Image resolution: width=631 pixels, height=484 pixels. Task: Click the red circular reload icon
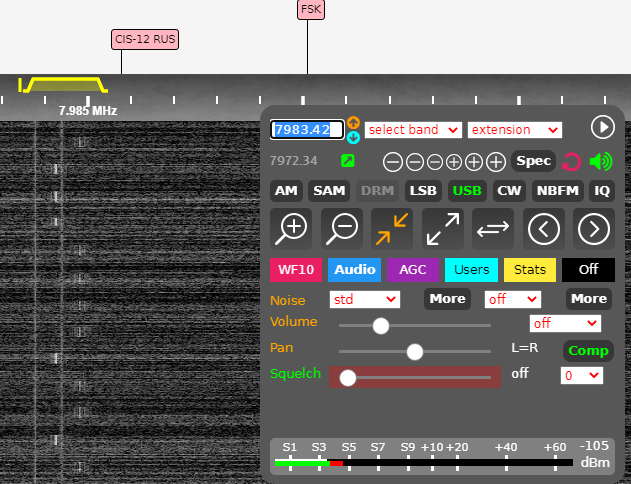click(571, 162)
